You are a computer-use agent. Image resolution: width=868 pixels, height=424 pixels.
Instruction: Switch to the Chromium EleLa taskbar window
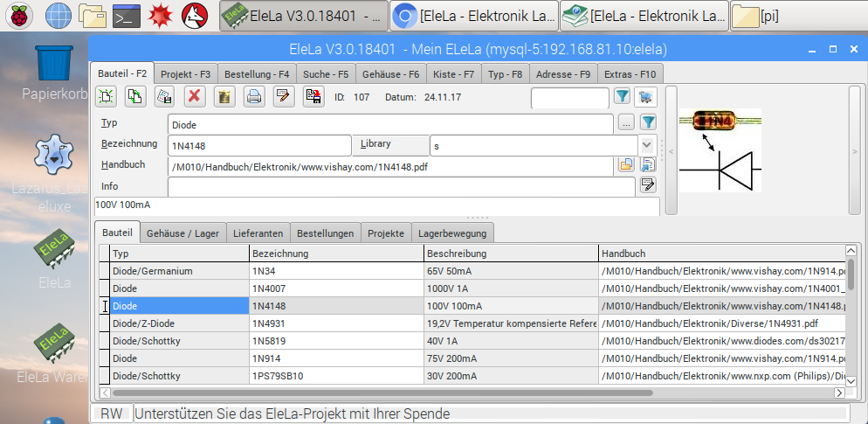(474, 16)
